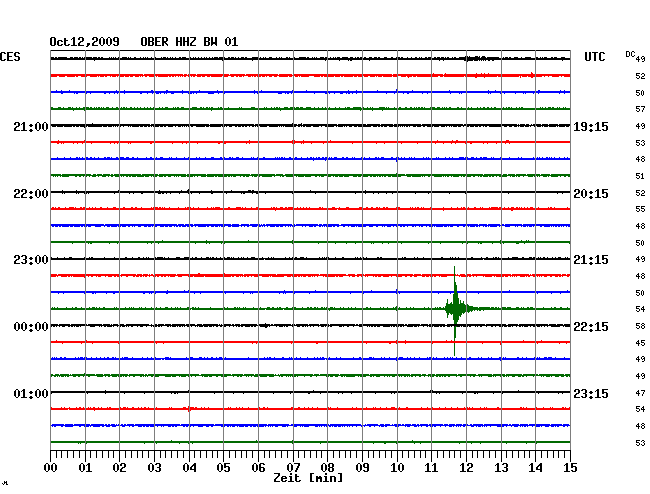Select the 01:00 local time label

point(31,393)
